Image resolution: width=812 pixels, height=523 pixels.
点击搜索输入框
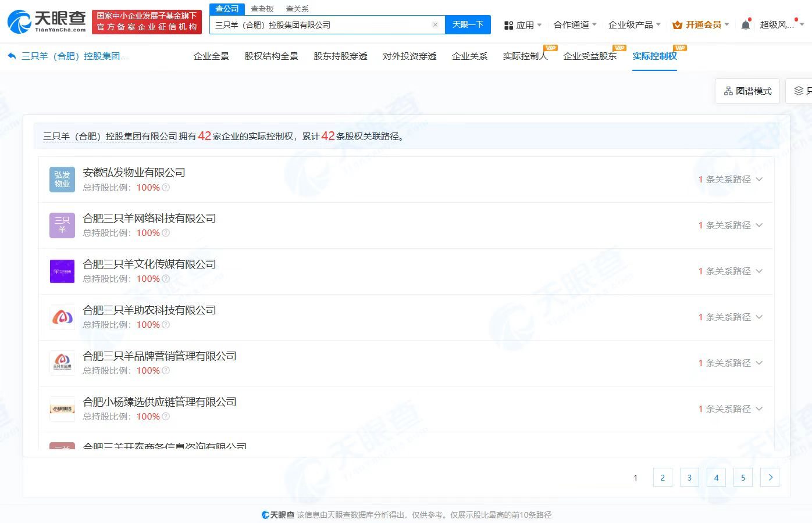click(x=326, y=24)
